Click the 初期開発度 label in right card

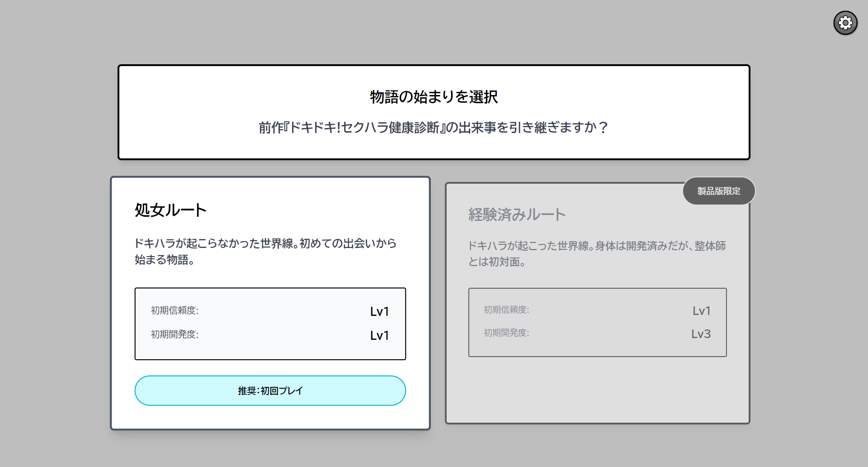(506, 333)
